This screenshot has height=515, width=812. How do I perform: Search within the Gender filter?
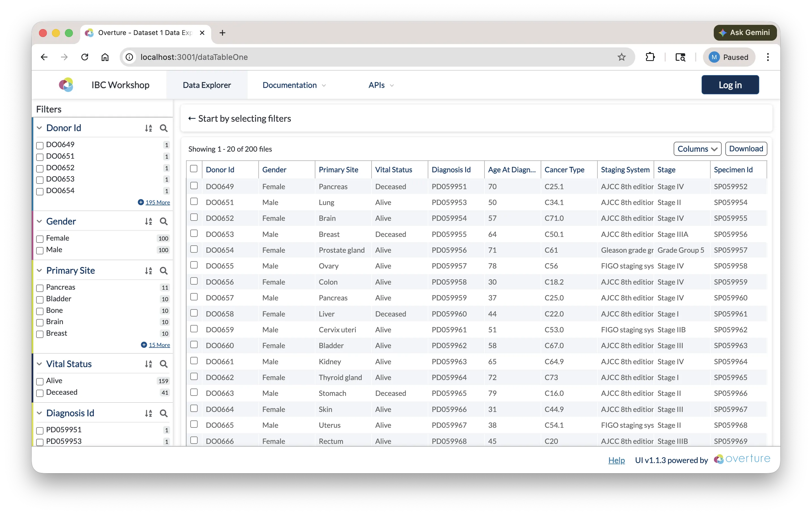point(163,222)
